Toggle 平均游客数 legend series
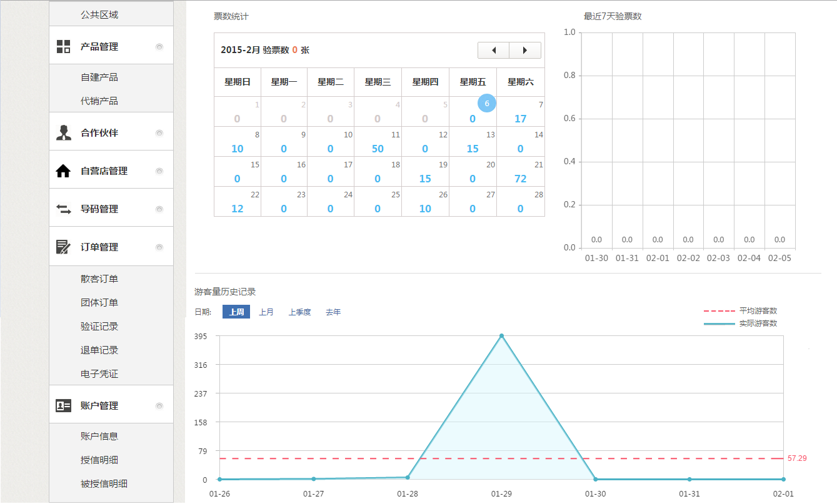 [x=741, y=310]
